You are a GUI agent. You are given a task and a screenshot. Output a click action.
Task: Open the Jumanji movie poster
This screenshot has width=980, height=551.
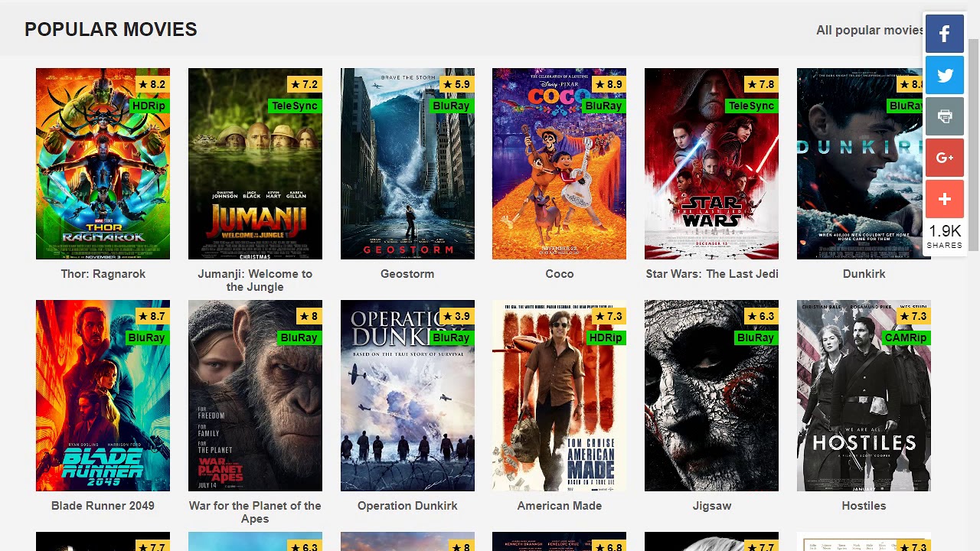[x=255, y=164]
